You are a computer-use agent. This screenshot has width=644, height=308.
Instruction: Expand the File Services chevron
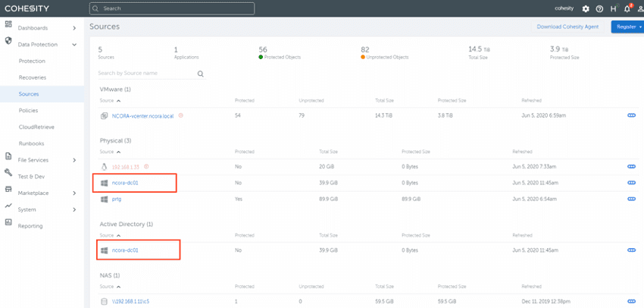(74, 160)
